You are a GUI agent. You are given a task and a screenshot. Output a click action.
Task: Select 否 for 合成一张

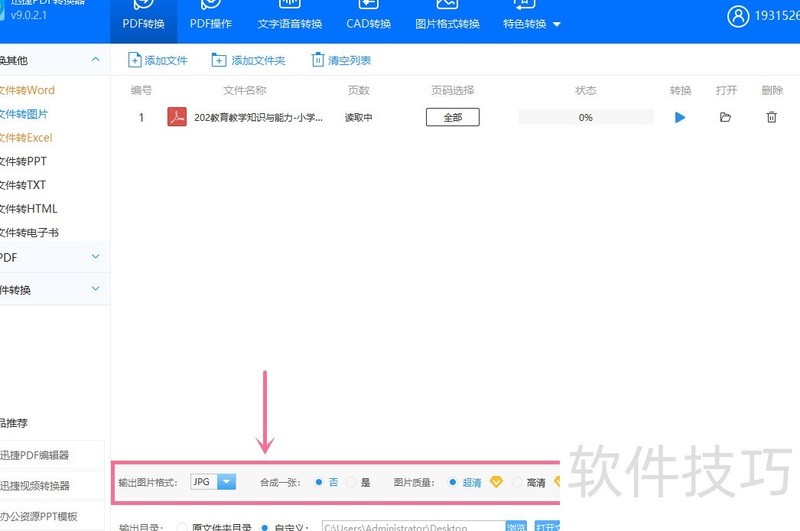coord(319,482)
